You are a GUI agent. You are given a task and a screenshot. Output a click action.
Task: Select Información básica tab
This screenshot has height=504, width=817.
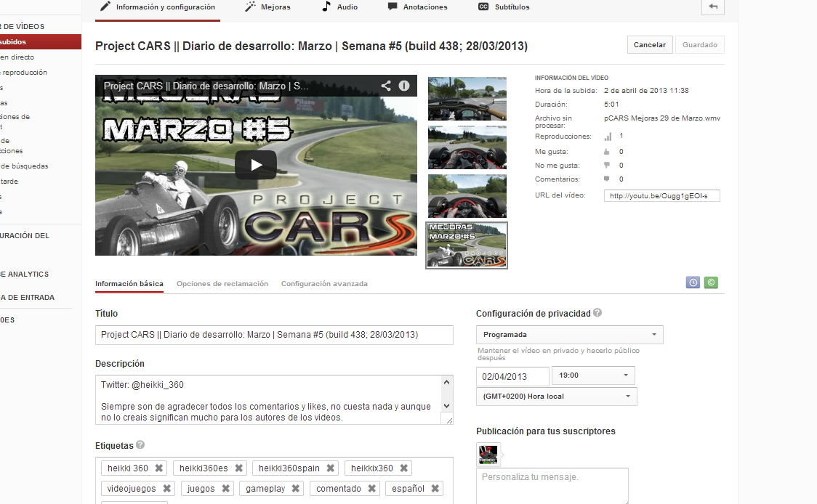pyautogui.click(x=129, y=284)
